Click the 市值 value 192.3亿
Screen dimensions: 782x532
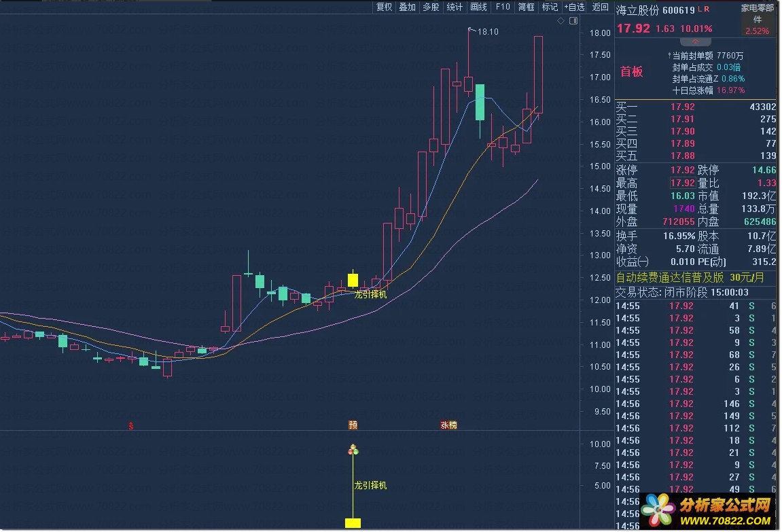tap(758, 196)
